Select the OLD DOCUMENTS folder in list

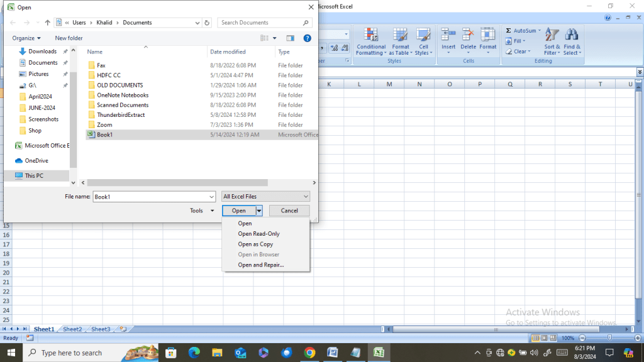coord(119,85)
